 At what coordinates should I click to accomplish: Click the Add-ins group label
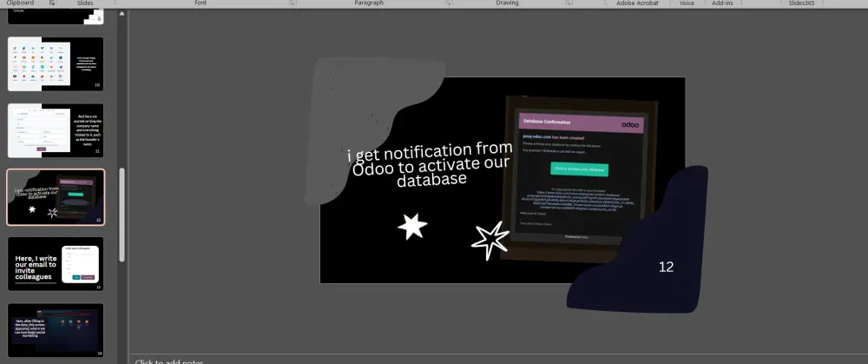[722, 3]
